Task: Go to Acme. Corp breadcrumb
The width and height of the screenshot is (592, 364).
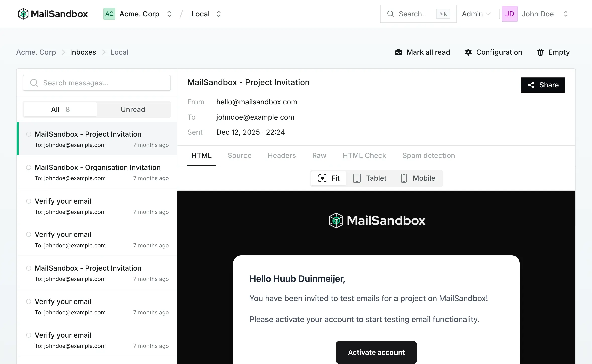Action: (x=36, y=52)
